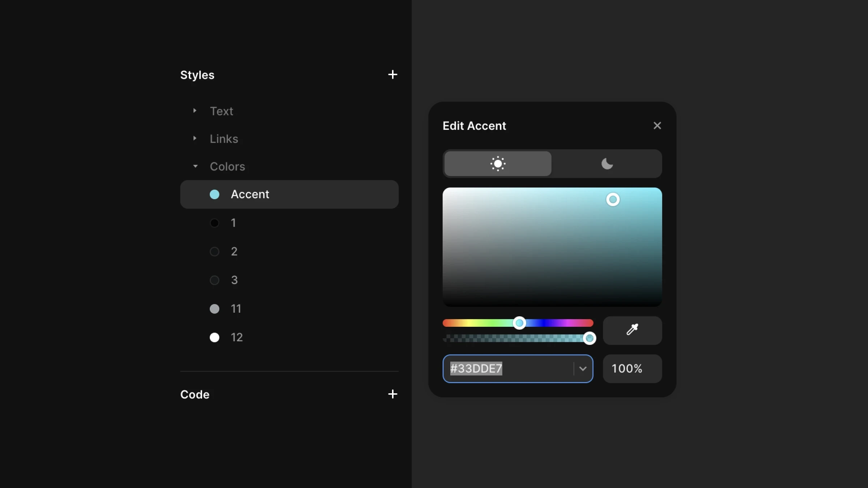Click the opacity slider handle
The width and height of the screenshot is (868, 488).
coord(590,338)
